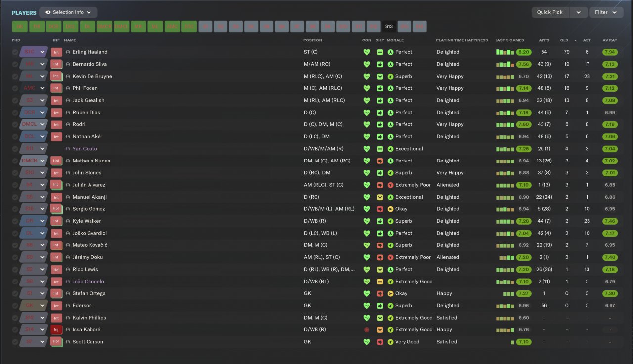
Task: Toggle the selection checkmark for Kyle Walker
Action: pos(15,221)
